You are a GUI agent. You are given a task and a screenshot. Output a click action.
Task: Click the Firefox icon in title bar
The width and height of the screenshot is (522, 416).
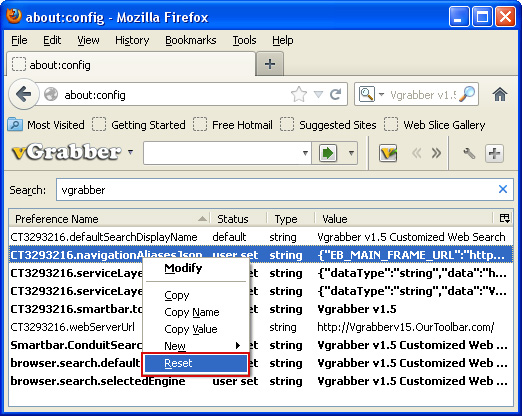click(14, 16)
